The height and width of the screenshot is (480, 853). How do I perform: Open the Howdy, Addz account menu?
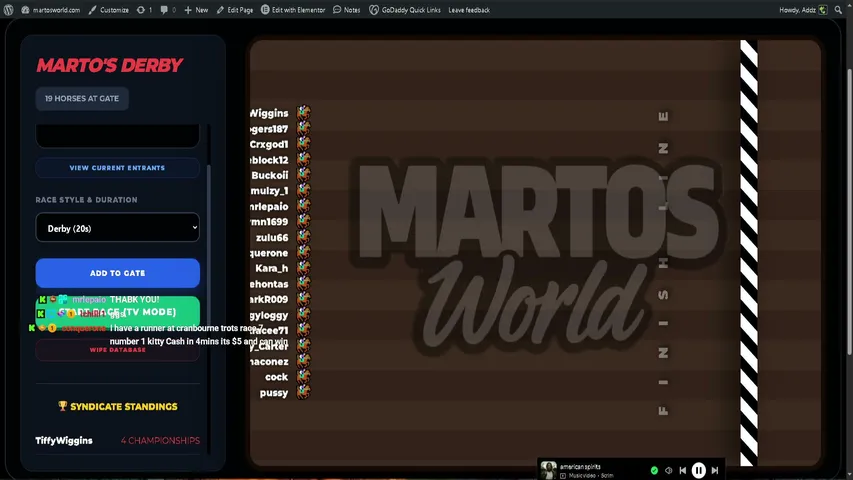click(803, 10)
